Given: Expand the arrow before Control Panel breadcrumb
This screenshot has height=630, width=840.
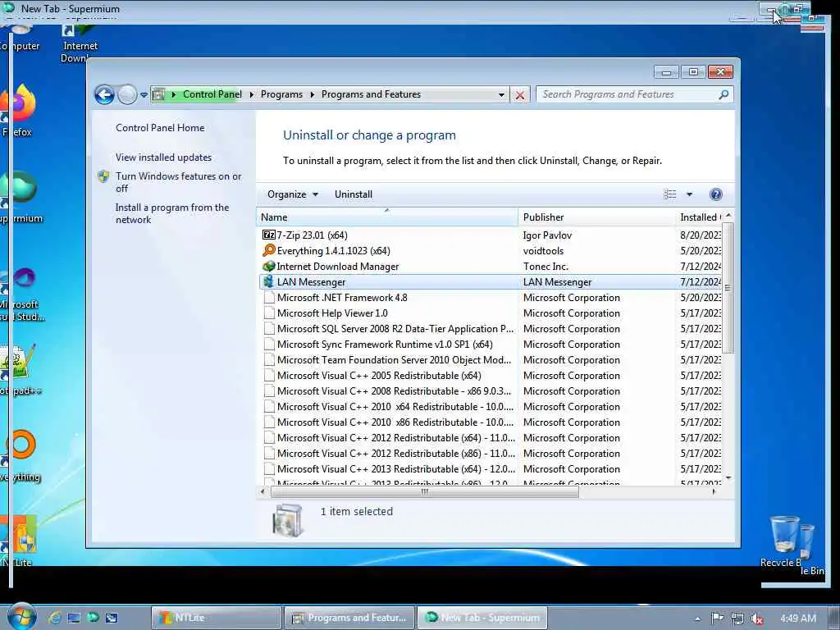Looking at the screenshot, I should tap(174, 95).
